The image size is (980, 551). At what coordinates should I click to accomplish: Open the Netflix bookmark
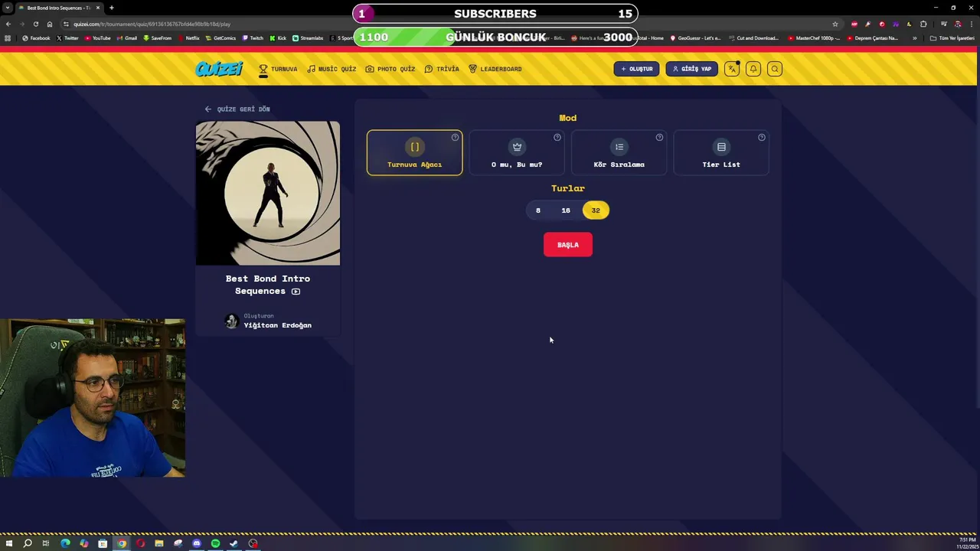point(188,38)
